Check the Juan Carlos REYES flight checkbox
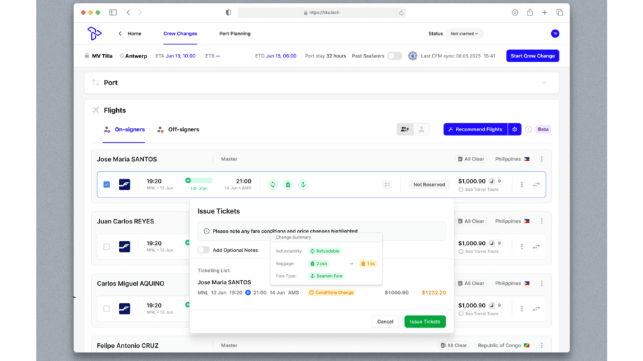Viewport: 643px width, 361px height. [x=107, y=247]
